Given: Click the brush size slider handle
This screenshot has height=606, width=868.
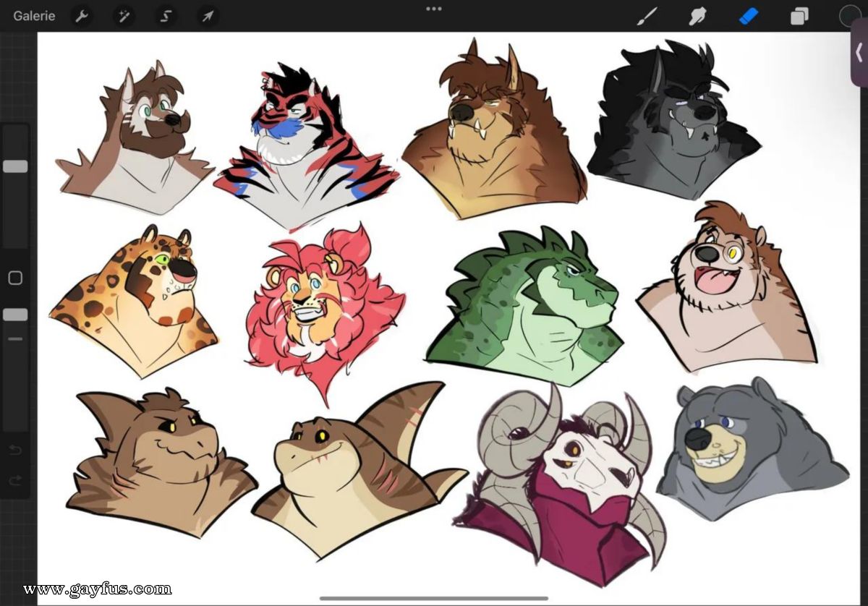Looking at the screenshot, I should point(15,166).
